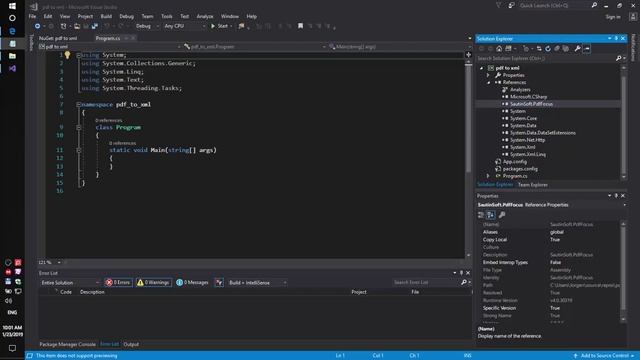Pin the Properties panel auto-hide
Screen dimensions: 640x360
(x=616, y=196)
